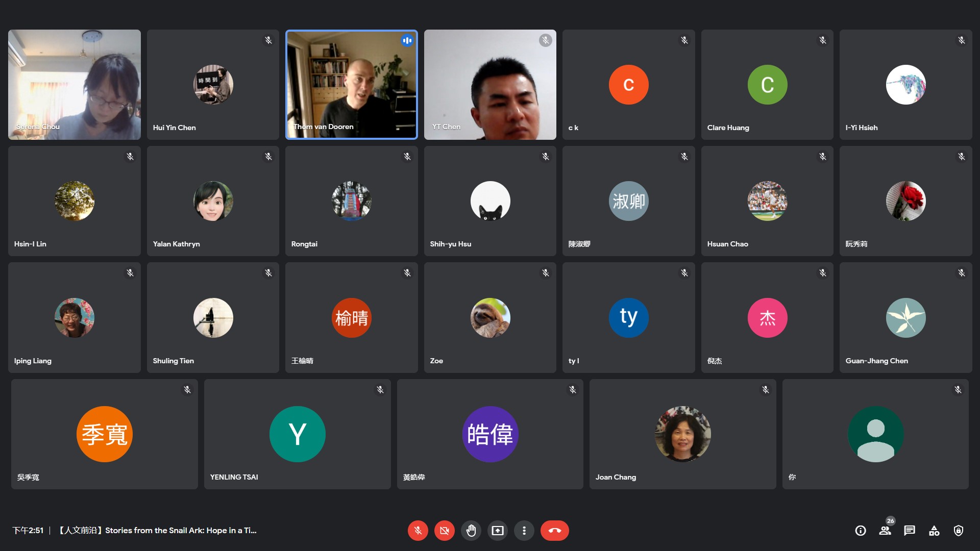Viewport: 980px width, 551px height.
Task: Click muted mic icon on 黃皓偉 tile
Action: pyautogui.click(x=573, y=390)
